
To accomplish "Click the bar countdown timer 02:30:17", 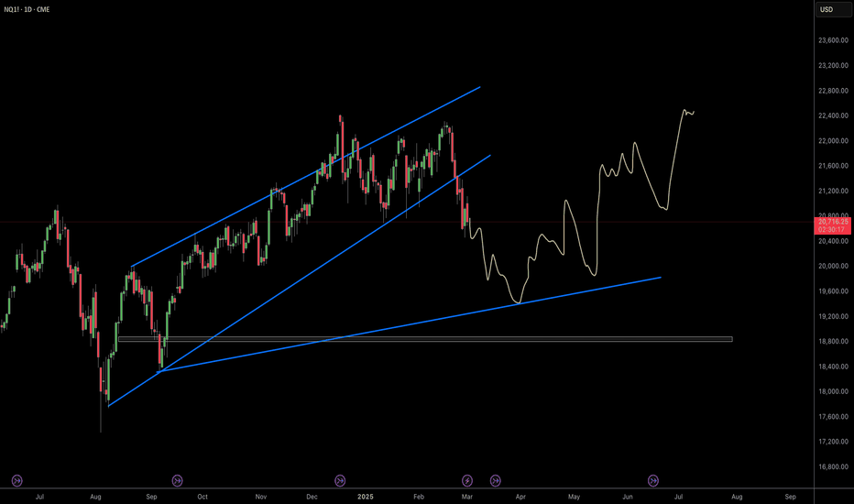I will pos(833,230).
